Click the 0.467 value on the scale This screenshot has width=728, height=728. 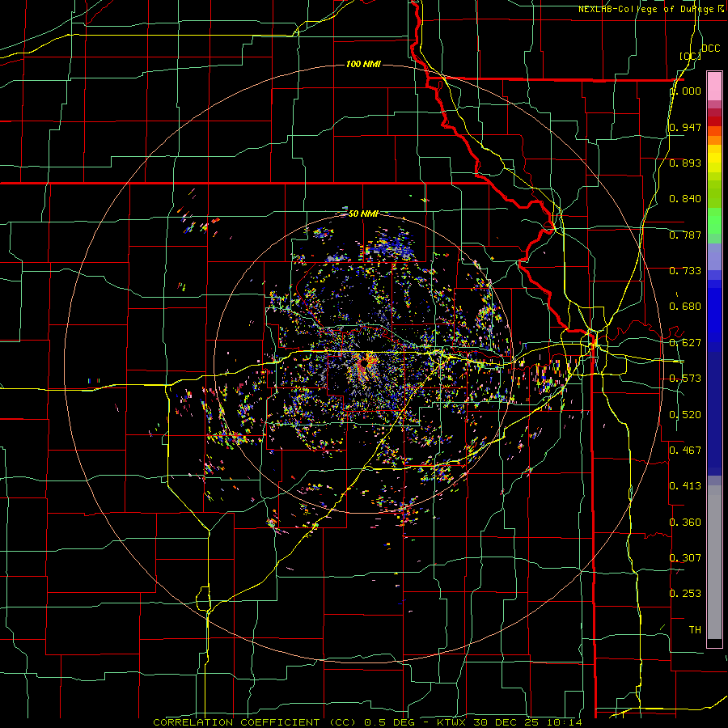tap(685, 451)
